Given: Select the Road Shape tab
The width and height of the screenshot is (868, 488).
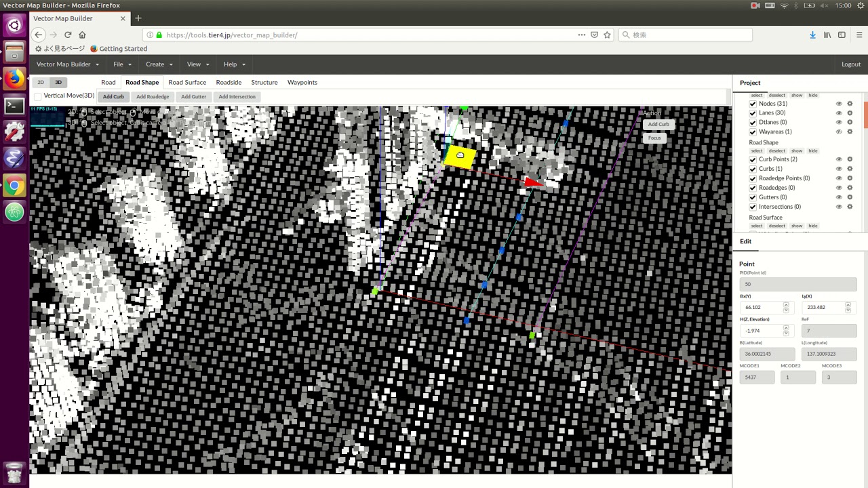Looking at the screenshot, I should tap(142, 83).
